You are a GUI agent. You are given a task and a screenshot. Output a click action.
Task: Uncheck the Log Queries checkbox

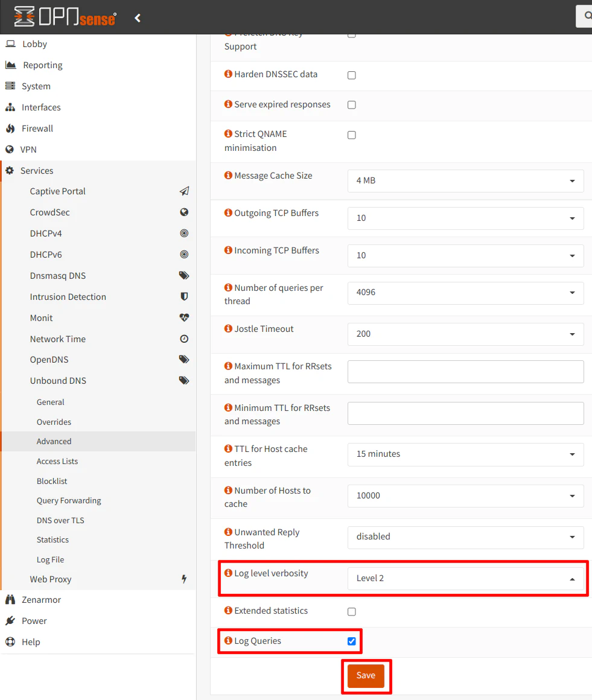coord(352,641)
